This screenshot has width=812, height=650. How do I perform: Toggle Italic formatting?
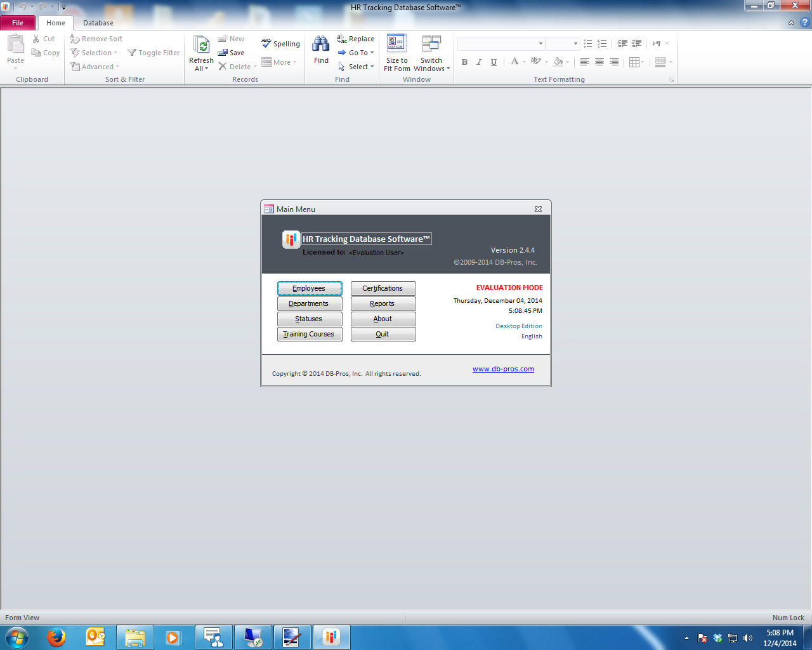point(479,62)
